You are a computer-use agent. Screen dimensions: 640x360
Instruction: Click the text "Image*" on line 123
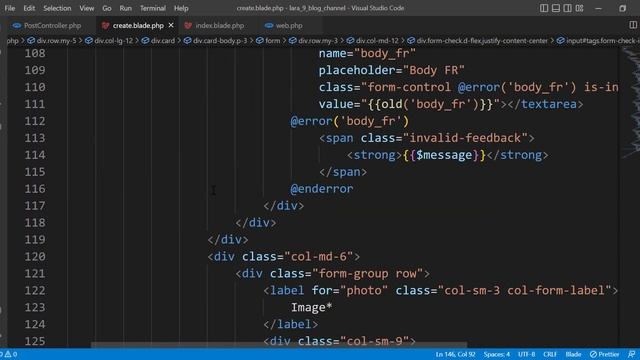point(311,307)
